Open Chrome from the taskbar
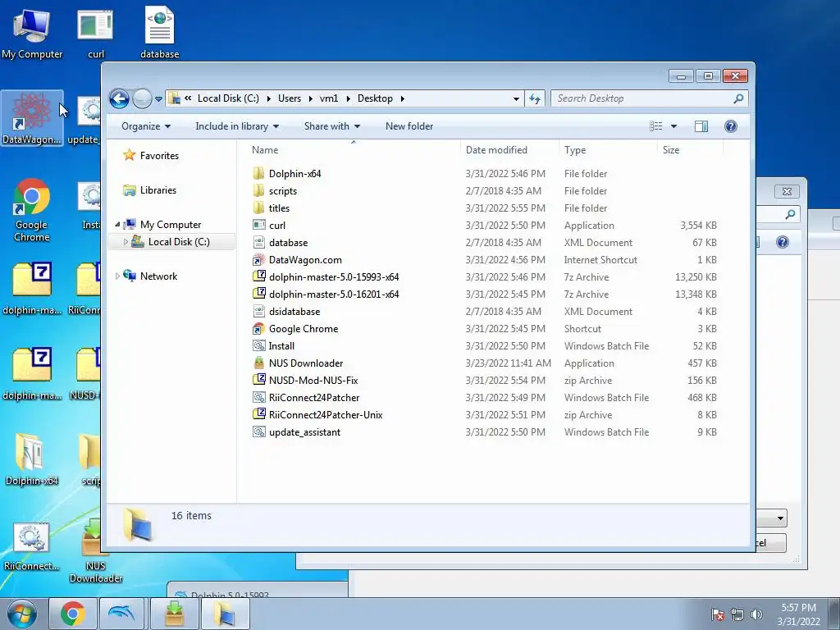 pos(73,614)
